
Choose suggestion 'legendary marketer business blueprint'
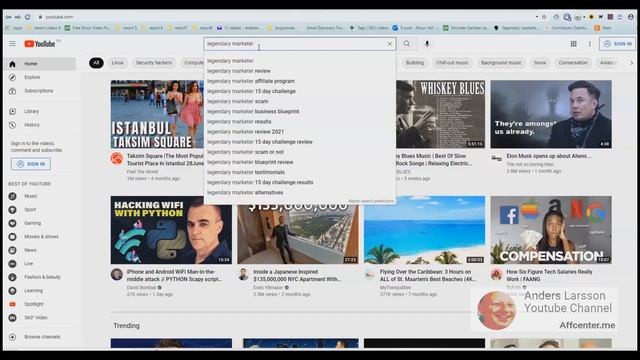click(x=300, y=111)
